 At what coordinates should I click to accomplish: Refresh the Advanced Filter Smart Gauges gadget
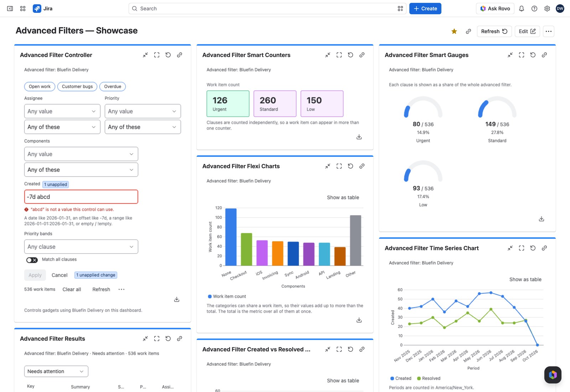click(x=533, y=55)
